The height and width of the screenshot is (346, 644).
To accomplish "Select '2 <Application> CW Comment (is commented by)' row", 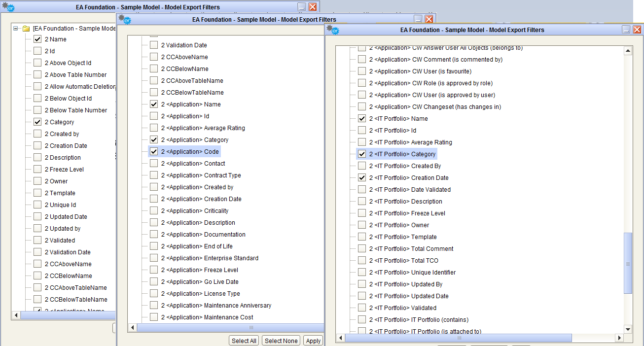I will (436, 60).
